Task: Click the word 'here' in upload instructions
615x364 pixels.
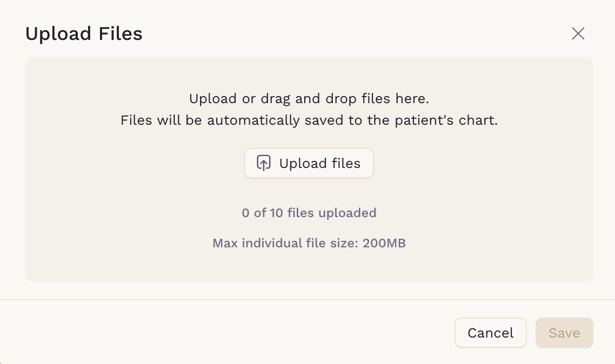Action: point(410,99)
